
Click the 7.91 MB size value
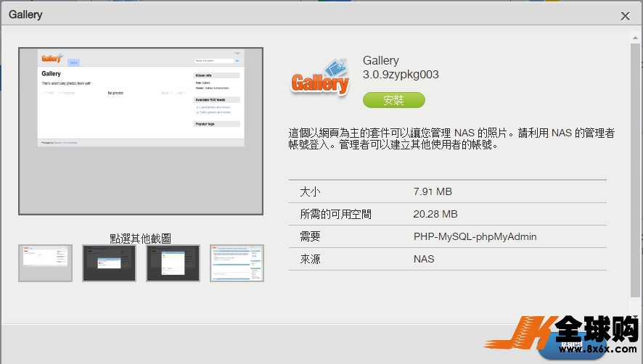point(433,191)
